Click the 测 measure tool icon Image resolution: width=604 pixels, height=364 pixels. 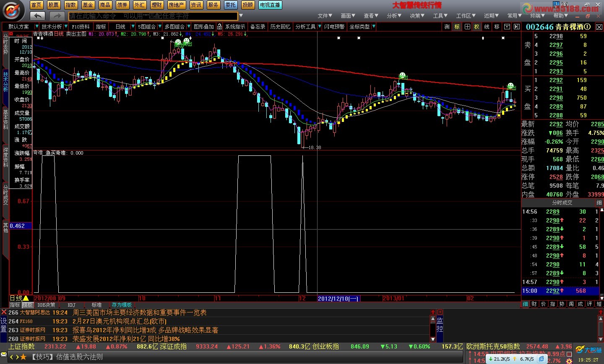coord(447,26)
